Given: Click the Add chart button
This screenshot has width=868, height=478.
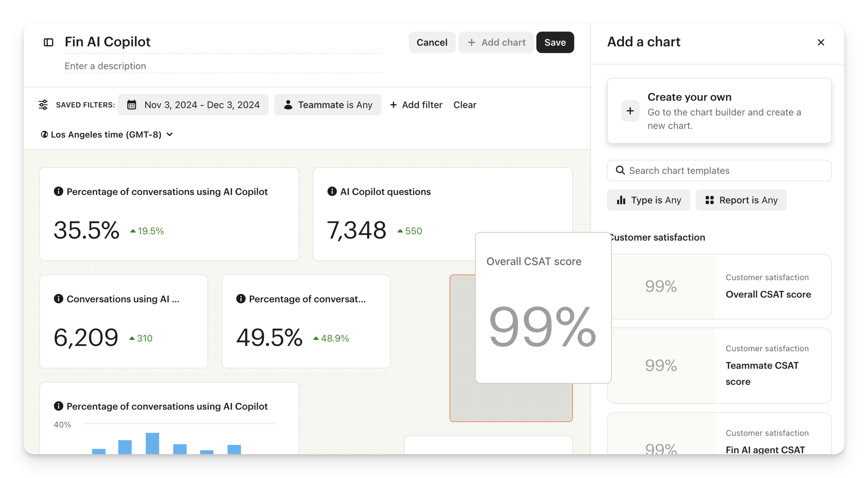Looking at the screenshot, I should coord(496,42).
